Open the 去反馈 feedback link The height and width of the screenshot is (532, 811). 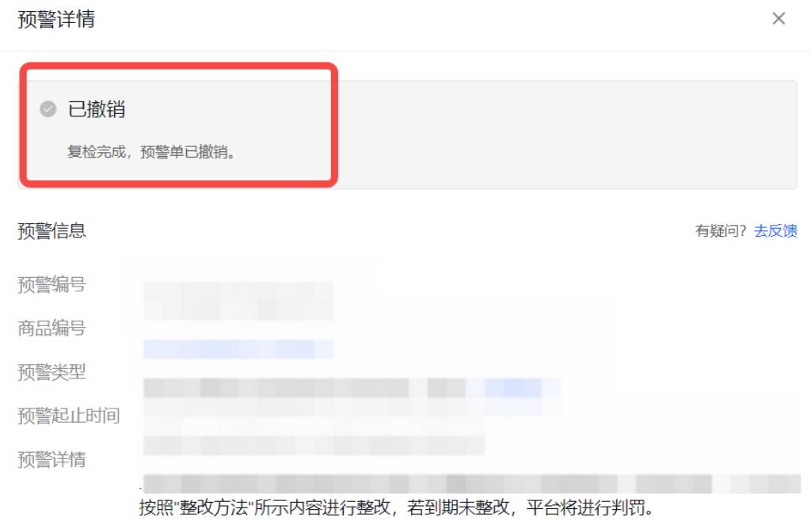tap(775, 230)
